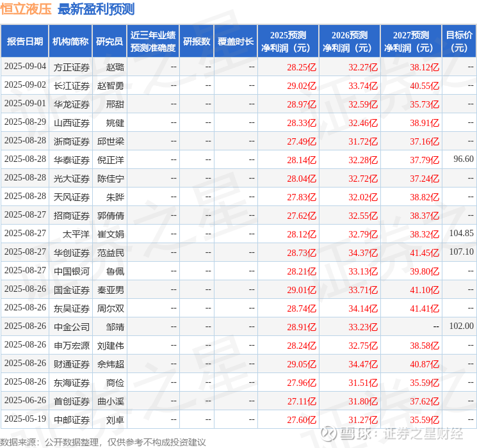477x448 pixels.
Task: Select the 国金证券 institution cell
Action: 72,290
